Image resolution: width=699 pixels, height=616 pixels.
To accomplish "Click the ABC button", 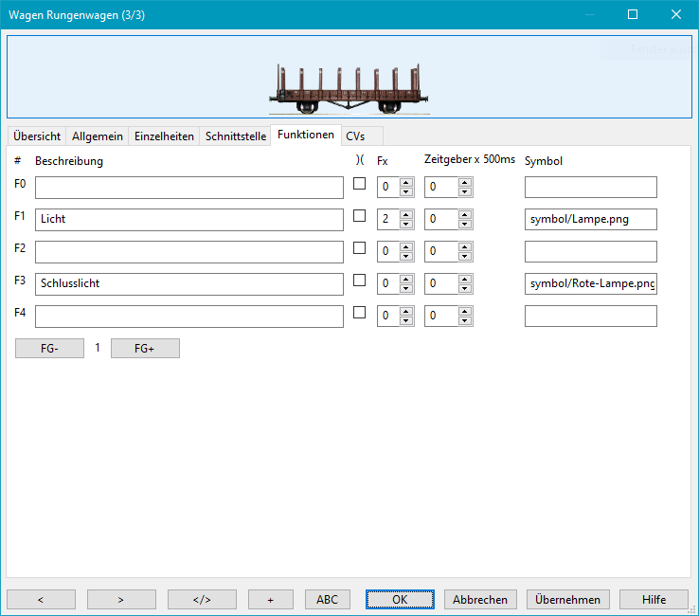I will pyautogui.click(x=327, y=599).
